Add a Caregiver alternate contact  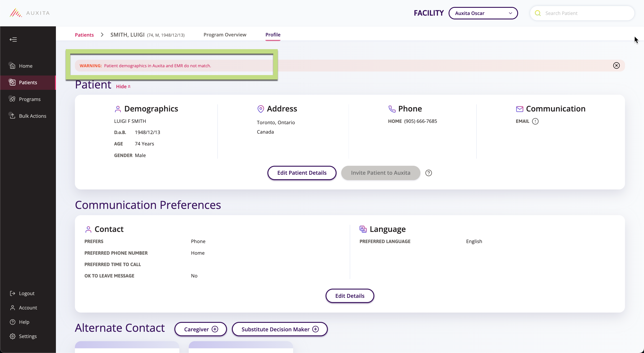(201, 329)
